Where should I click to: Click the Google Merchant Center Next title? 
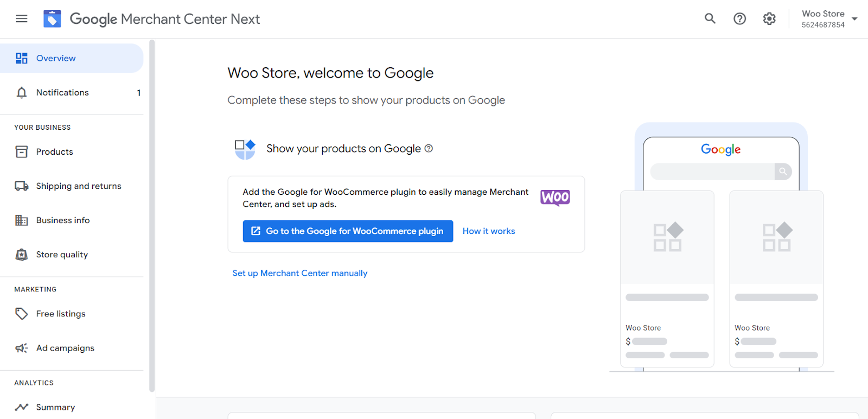165,19
